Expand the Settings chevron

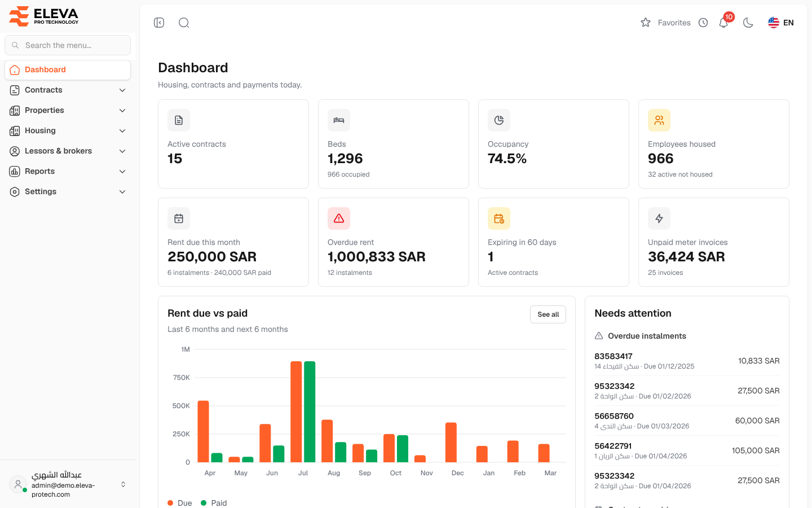122,192
